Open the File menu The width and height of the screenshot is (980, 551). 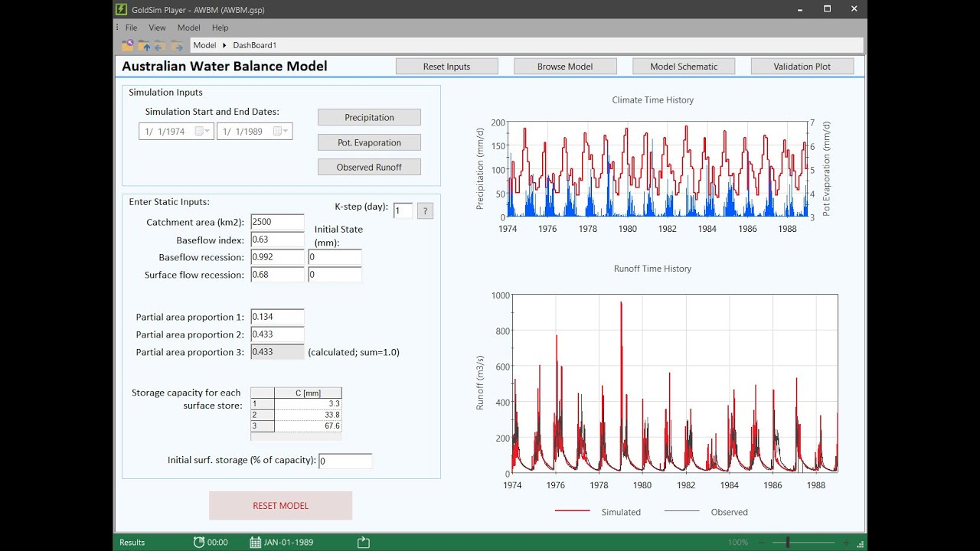tap(131, 28)
